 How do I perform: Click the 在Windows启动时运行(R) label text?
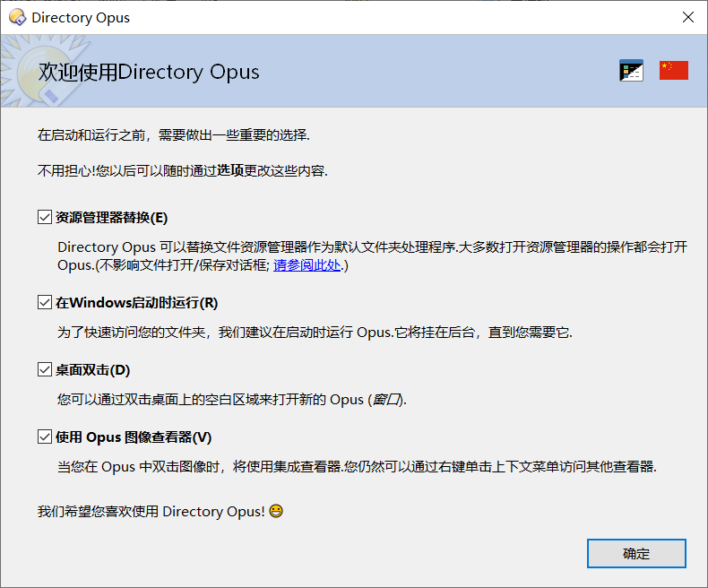tap(136, 303)
